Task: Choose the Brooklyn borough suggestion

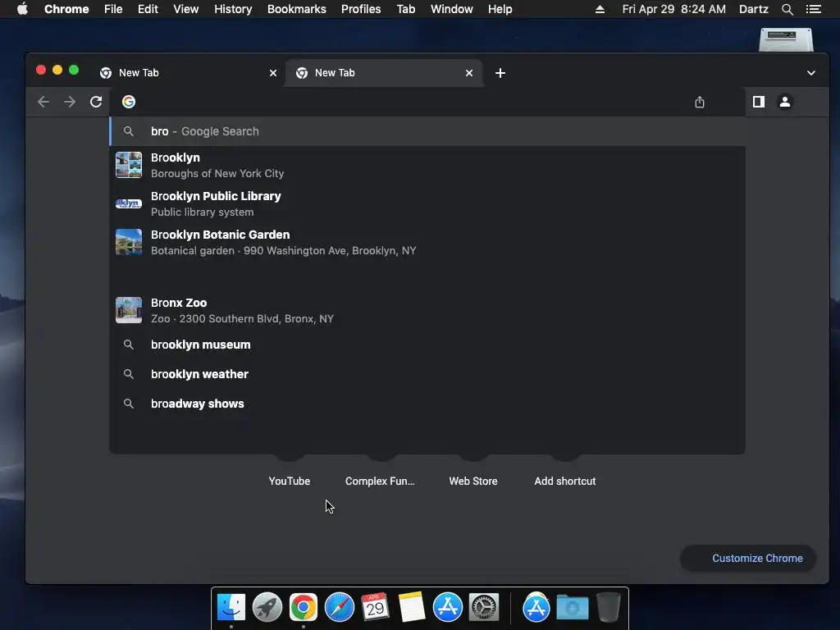Action: coord(427,165)
